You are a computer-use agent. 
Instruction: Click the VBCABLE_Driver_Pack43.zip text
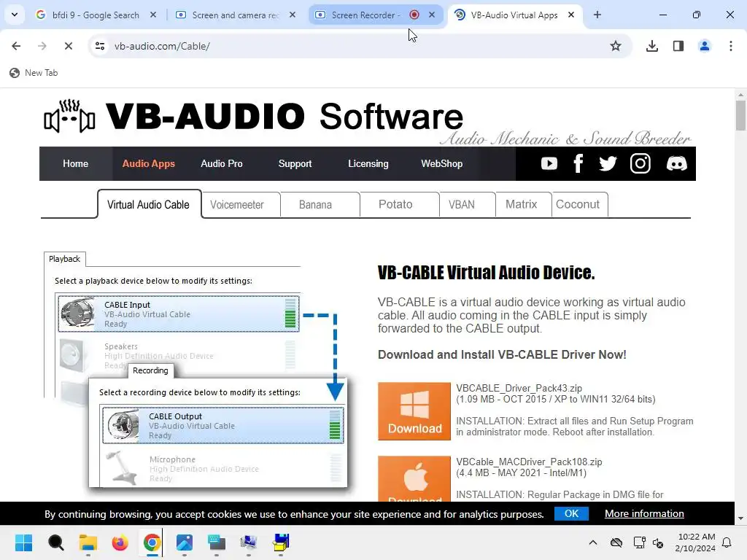pos(519,388)
